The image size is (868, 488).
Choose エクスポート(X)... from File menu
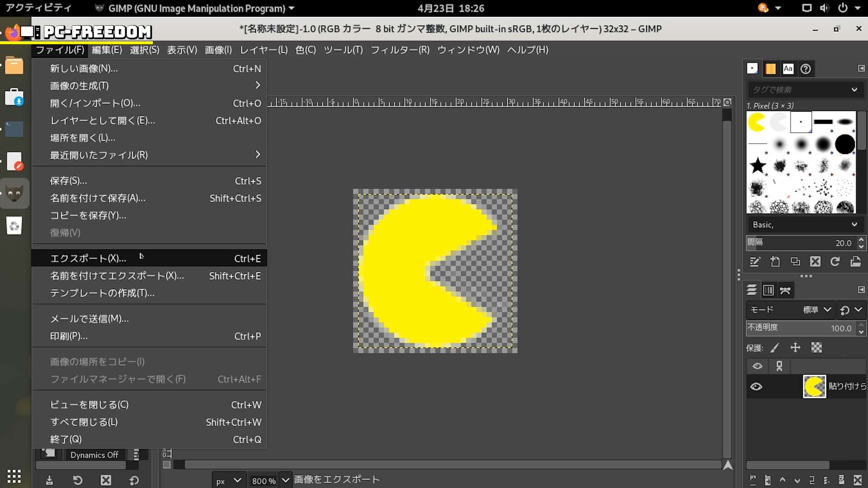[88, 258]
